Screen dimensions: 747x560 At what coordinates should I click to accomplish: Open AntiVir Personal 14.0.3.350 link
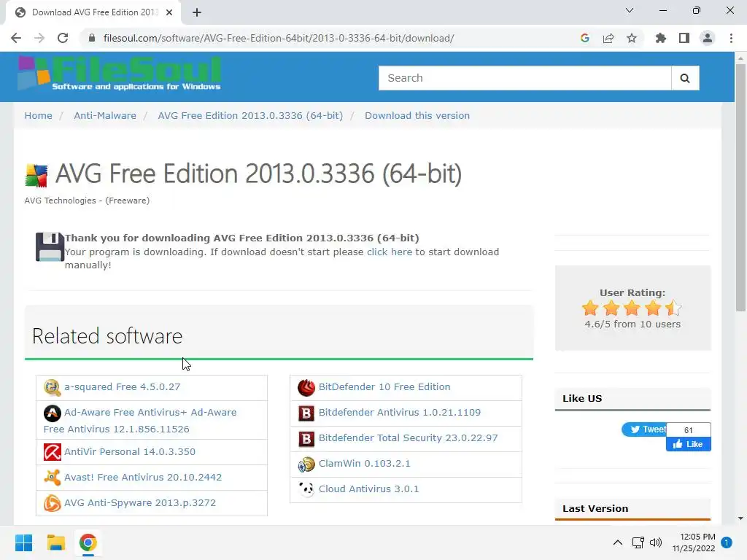coord(130,452)
